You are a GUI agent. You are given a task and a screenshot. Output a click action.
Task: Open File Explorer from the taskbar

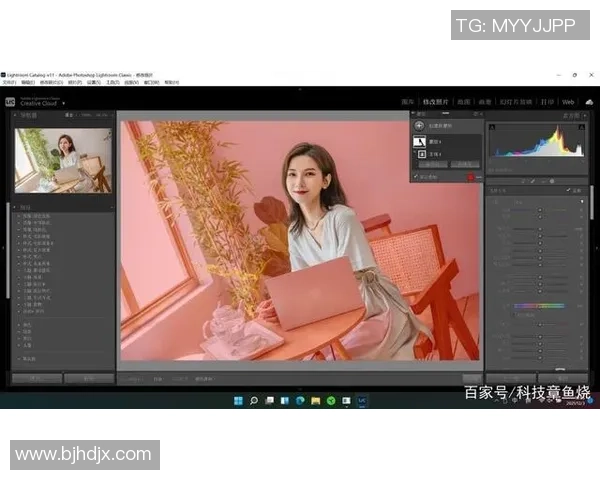coord(315,401)
